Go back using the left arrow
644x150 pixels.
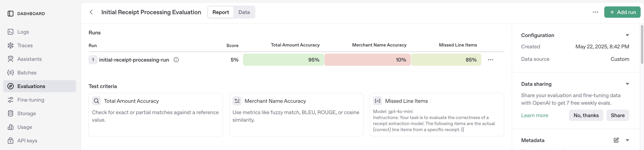coord(91,12)
